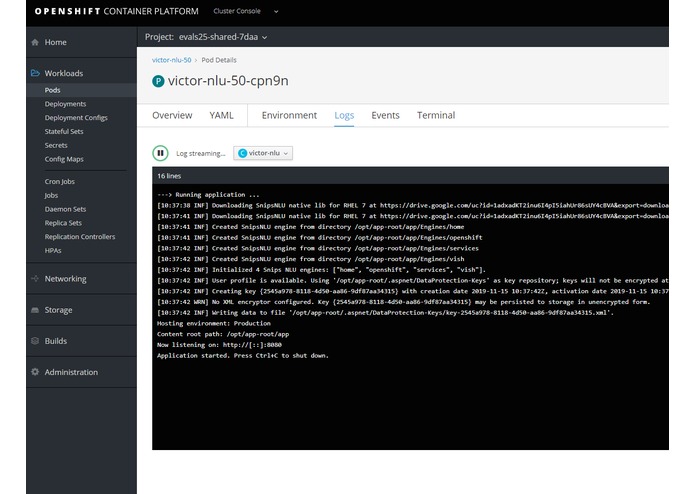Click the Home house icon in sidebar
The width and height of the screenshot is (695, 494).
[35, 42]
